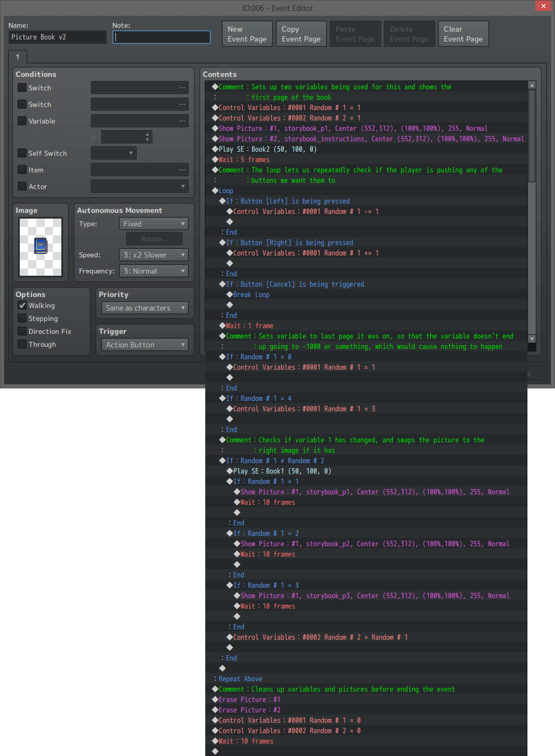Click the Variable value stepper arrows
This screenshot has width=555, height=756.
tap(148, 137)
